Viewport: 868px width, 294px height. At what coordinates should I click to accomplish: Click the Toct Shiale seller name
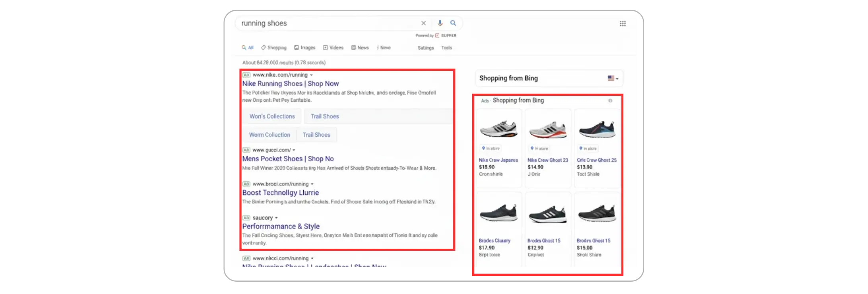point(588,174)
